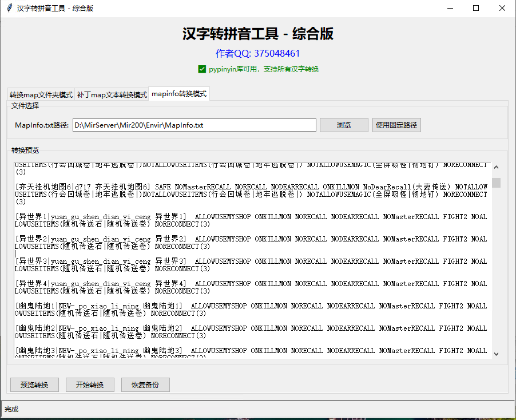Click the 作者QQ: 375048461 label
This screenshot has width=516, height=420.
257,54
